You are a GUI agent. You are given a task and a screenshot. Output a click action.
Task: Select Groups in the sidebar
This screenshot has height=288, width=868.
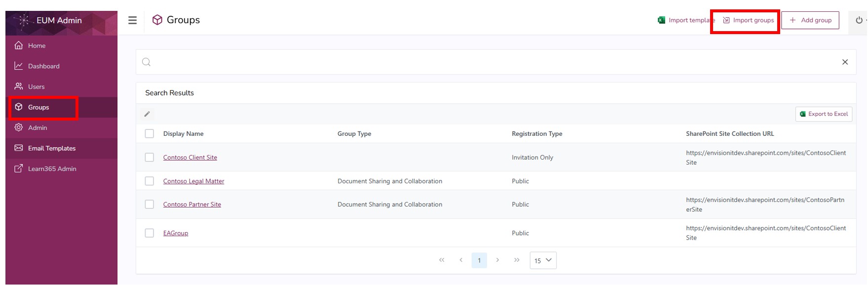pyautogui.click(x=62, y=107)
